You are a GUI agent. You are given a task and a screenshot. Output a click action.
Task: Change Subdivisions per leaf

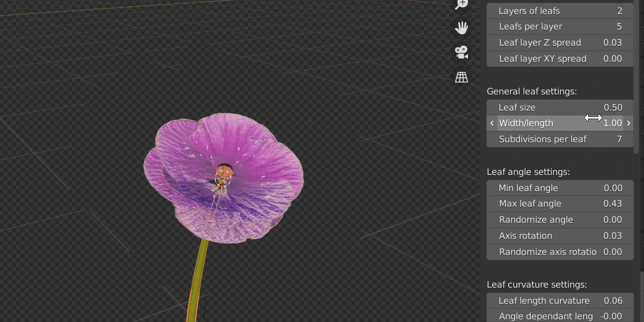[560, 139]
